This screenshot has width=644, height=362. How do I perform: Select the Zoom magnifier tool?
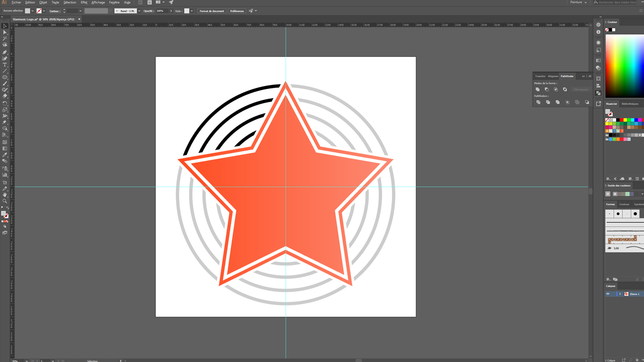click(x=5, y=201)
